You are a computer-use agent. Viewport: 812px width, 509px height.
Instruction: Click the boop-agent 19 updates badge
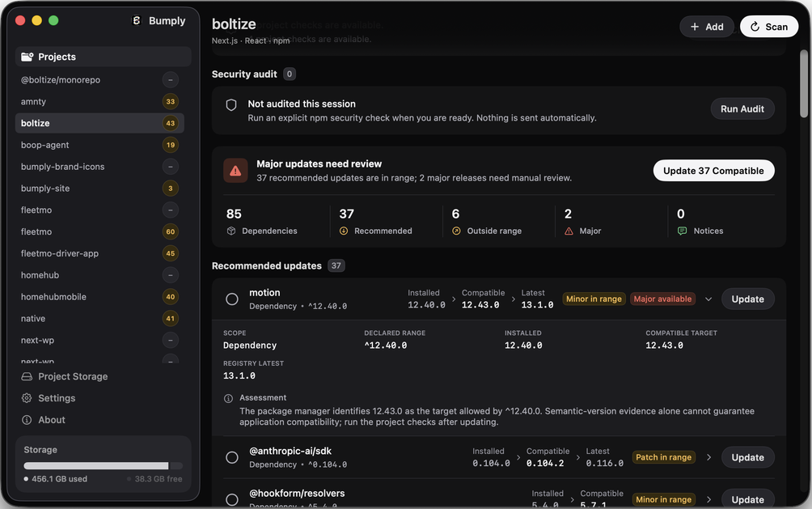coord(171,145)
